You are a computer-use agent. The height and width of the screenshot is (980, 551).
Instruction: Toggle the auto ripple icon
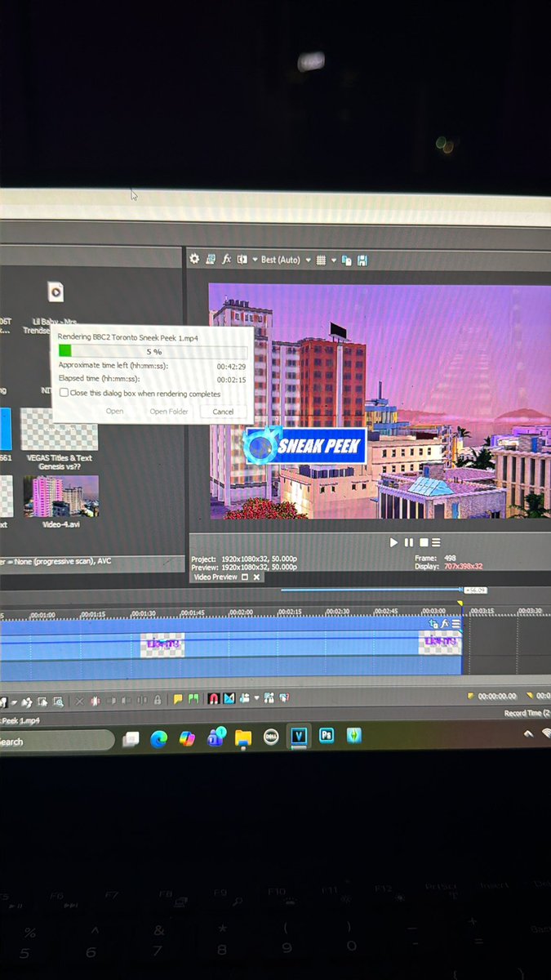[x=245, y=699]
